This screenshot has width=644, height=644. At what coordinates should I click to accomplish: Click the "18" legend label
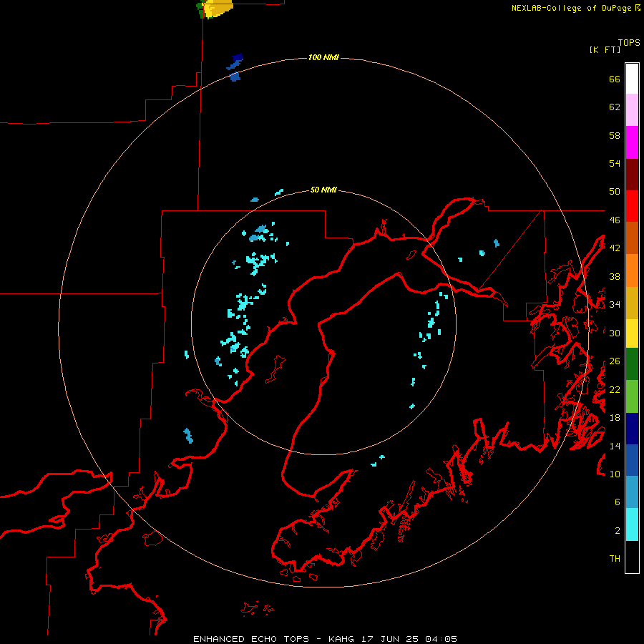pos(615,418)
